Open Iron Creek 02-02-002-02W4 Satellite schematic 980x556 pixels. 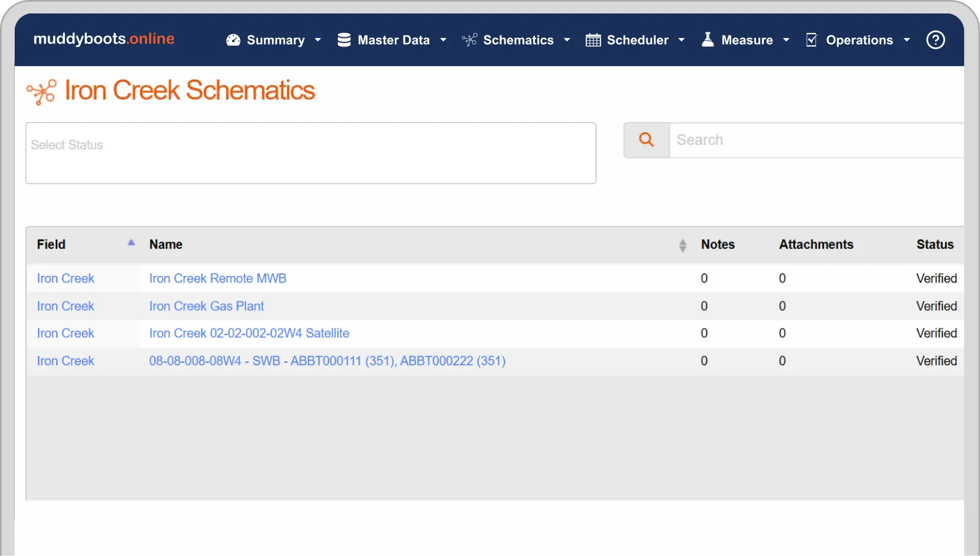(249, 333)
